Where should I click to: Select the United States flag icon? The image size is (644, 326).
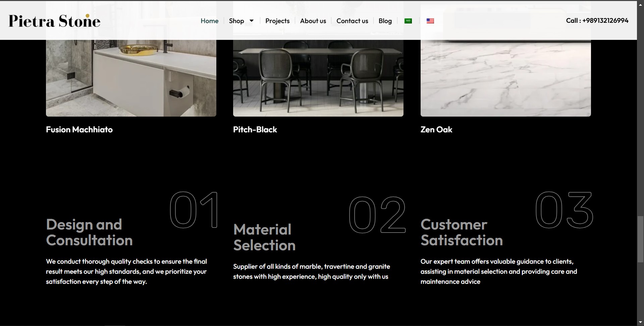pos(430,21)
